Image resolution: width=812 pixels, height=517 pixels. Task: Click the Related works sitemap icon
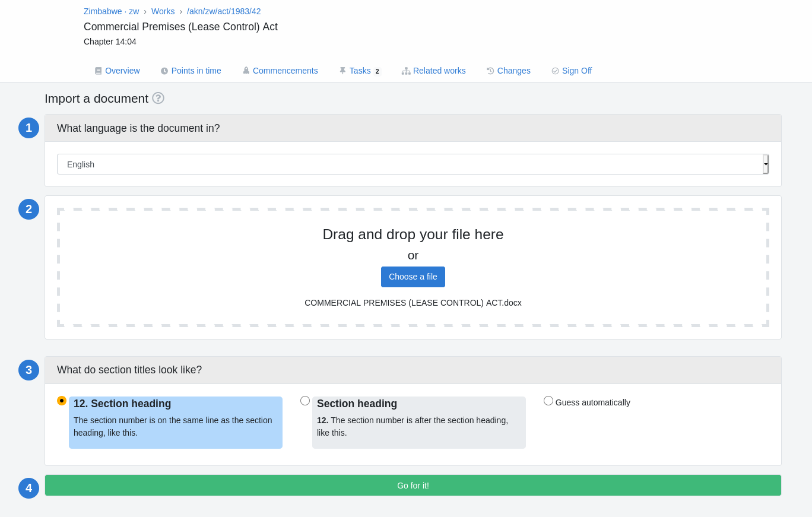pyautogui.click(x=406, y=71)
